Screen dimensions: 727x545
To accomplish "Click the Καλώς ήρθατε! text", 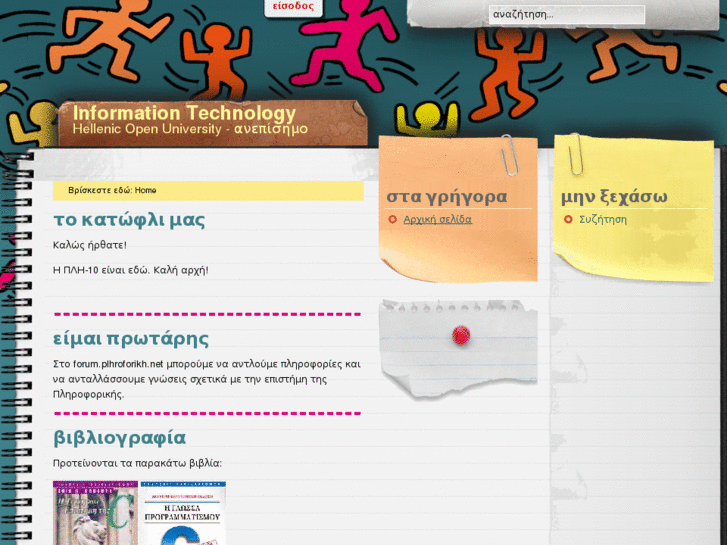I will coord(89,245).
